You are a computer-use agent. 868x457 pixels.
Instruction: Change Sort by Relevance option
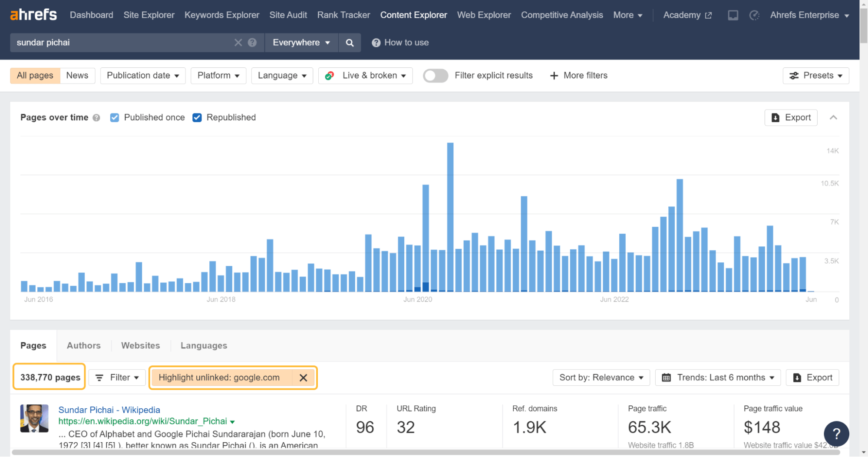(601, 377)
